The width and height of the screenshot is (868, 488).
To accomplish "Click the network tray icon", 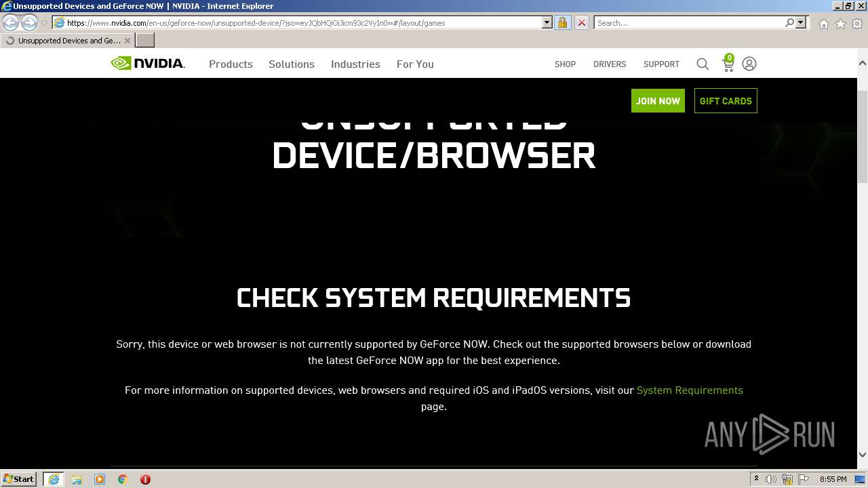I will pyautogui.click(x=787, y=479).
